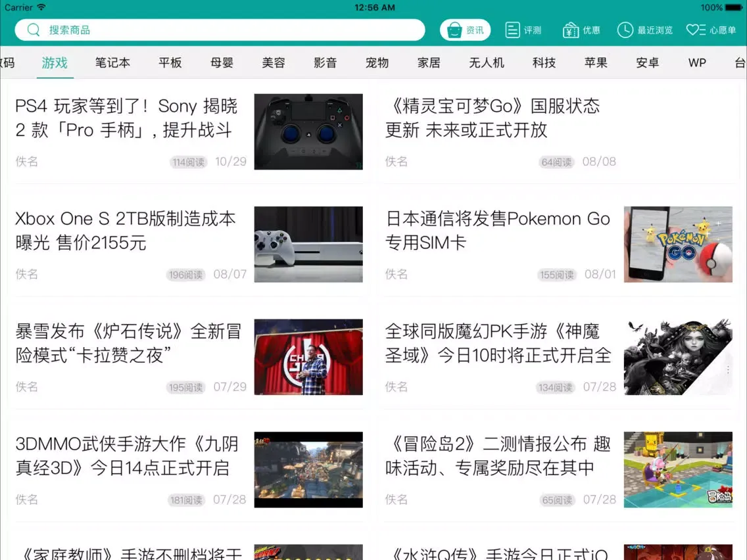This screenshot has height=560, width=747.
Task: Open the 九阴真经3D article title
Action: [x=127, y=455]
